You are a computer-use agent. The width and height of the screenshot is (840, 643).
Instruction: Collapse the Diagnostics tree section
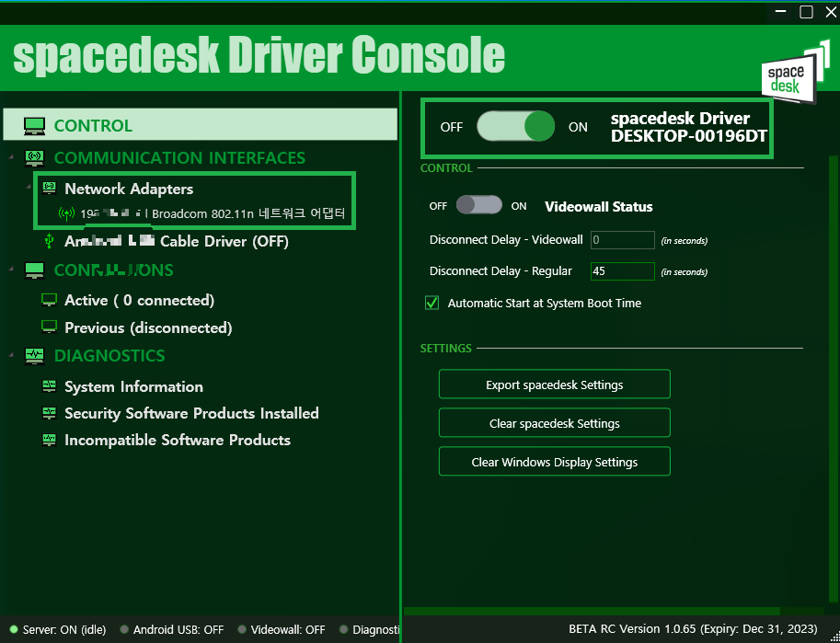point(12,355)
